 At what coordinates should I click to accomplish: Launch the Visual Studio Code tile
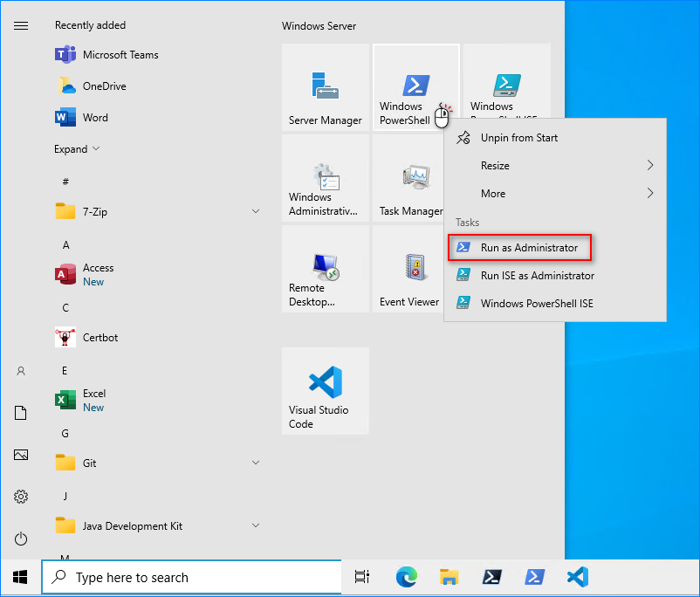coord(326,391)
